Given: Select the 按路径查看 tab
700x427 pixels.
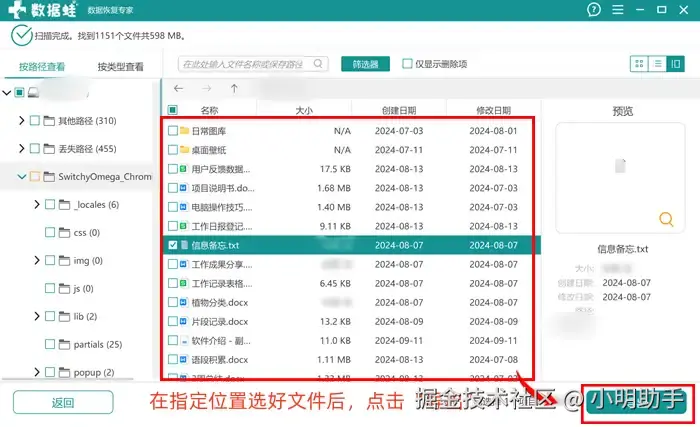Looking at the screenshot, I should (x=42, y=67).
